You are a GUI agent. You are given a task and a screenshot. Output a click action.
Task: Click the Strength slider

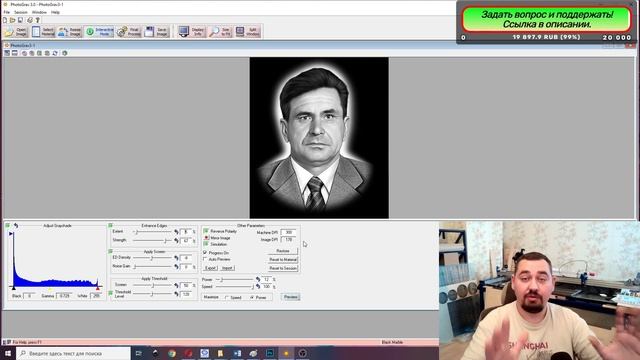click(152, 240)
